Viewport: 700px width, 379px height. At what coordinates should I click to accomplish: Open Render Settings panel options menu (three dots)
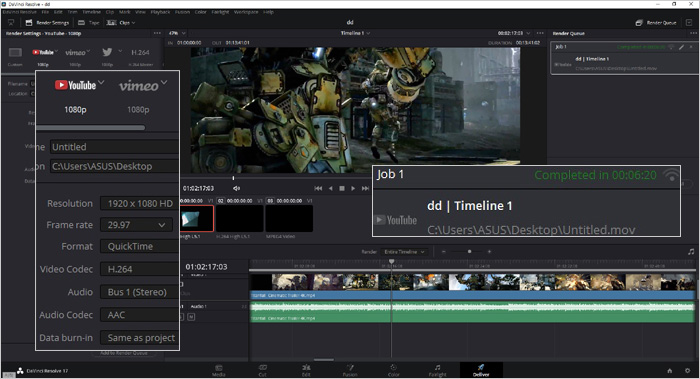tap(157, 33)
